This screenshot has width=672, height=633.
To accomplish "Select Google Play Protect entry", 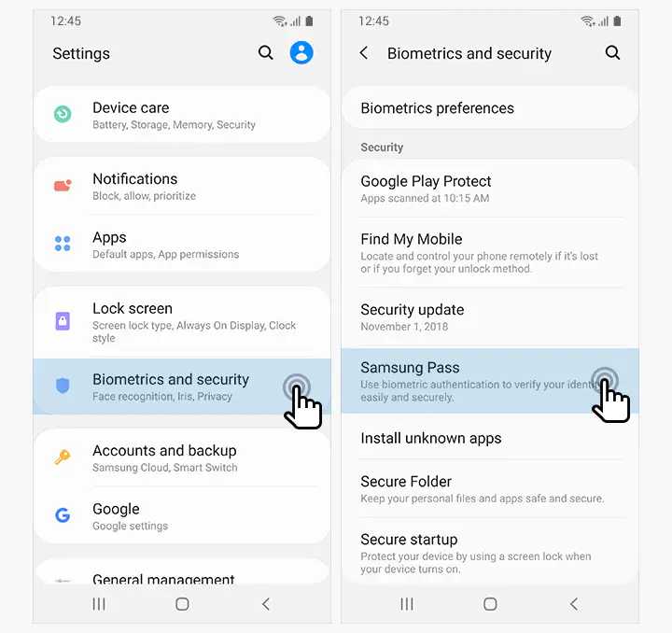I will [x=490, y=189].
